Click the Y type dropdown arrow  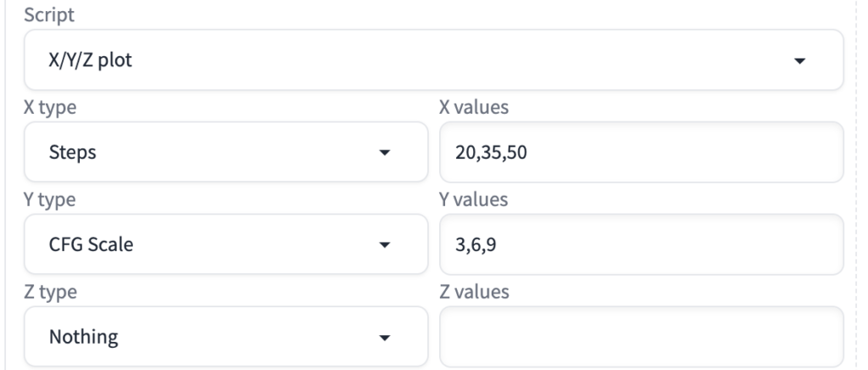coord(385,245)
